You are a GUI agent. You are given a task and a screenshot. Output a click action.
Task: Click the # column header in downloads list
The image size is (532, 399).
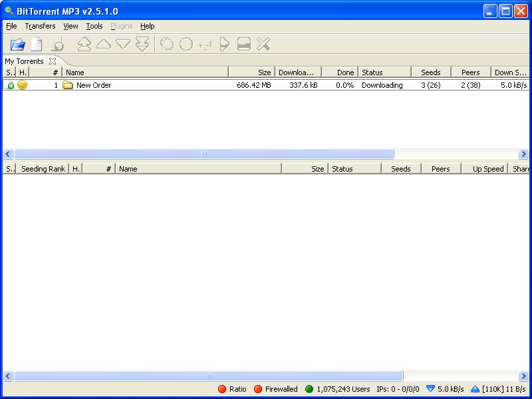point(45,72)
